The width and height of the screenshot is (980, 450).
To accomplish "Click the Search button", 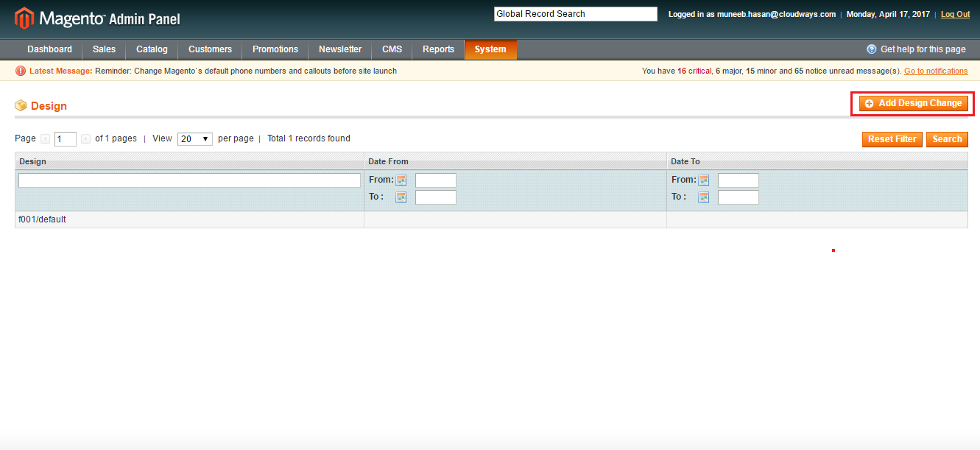I will tap(947, 139).
